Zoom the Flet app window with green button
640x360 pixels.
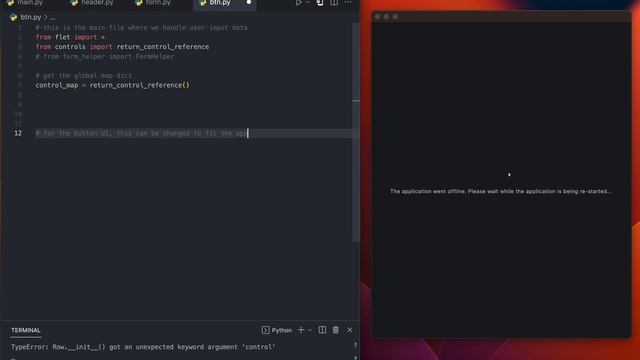coord(395,17)
